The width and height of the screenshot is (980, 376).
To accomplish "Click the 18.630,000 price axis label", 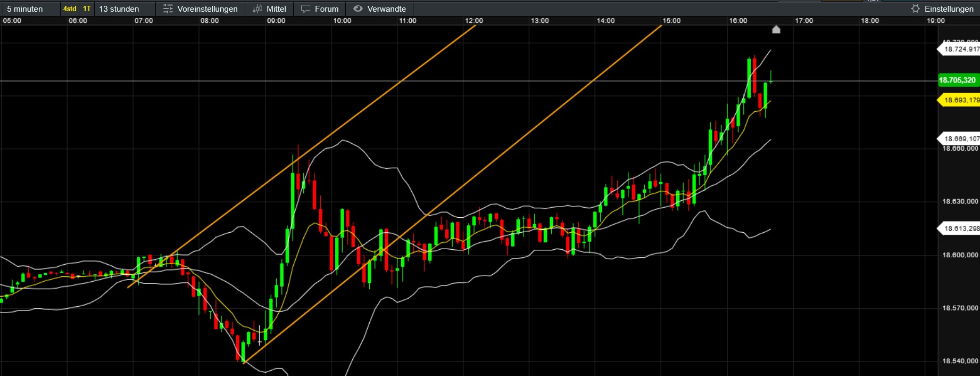I will tap(960, 201).
